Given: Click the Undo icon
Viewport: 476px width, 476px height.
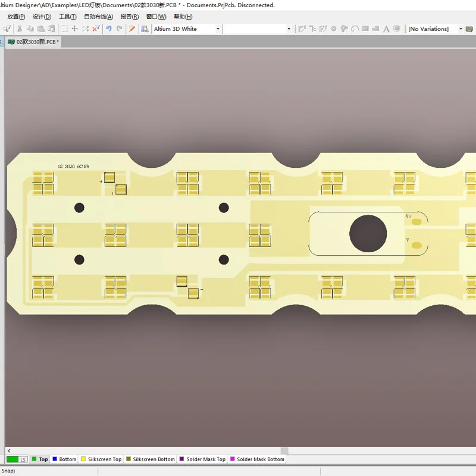Looking at the screenshot, I should [109, 29].
